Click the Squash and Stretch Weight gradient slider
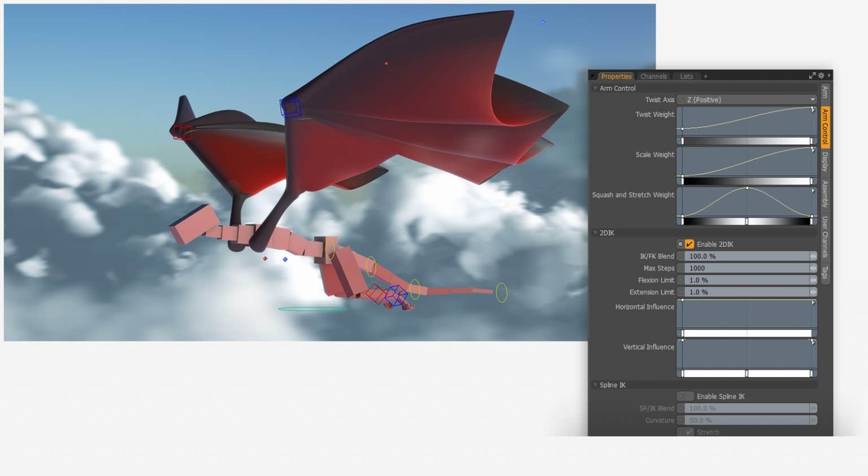 point(747,221)
